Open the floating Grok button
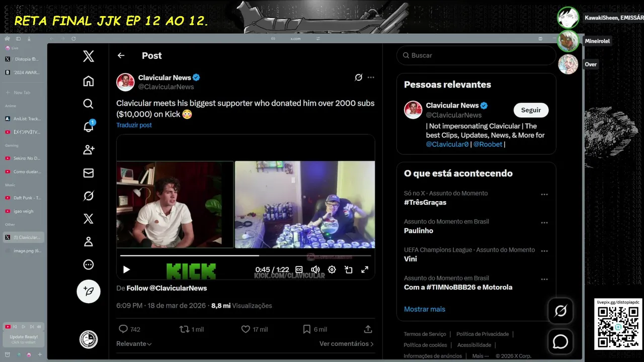644x362 pixels. (560, 311)
